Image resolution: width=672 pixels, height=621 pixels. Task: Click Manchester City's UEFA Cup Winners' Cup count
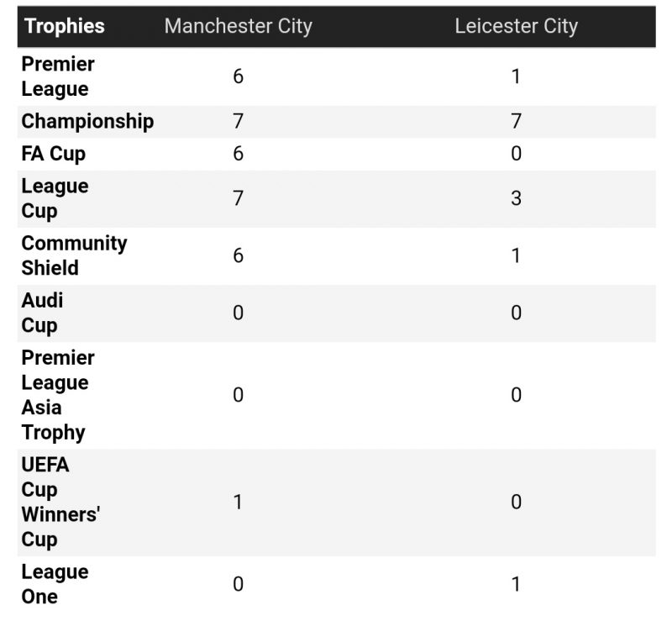[x=238, y=502]
